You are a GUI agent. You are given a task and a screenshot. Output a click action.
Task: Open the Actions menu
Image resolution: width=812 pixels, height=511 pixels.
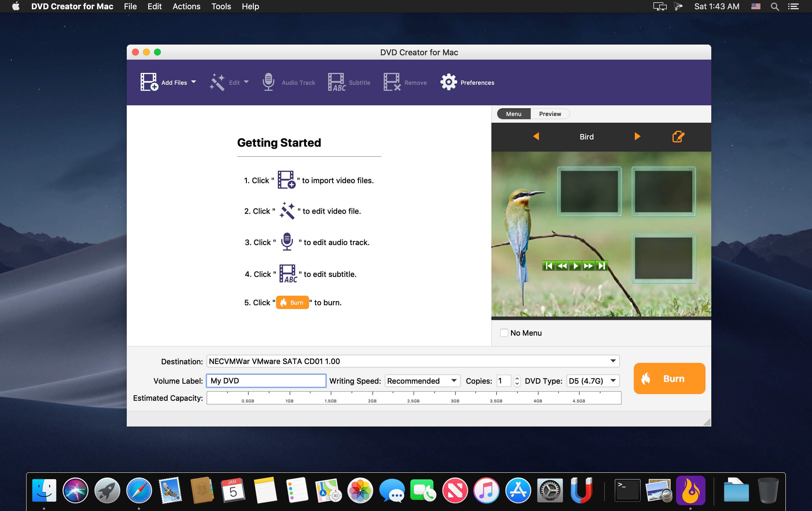tap(186, 6)
